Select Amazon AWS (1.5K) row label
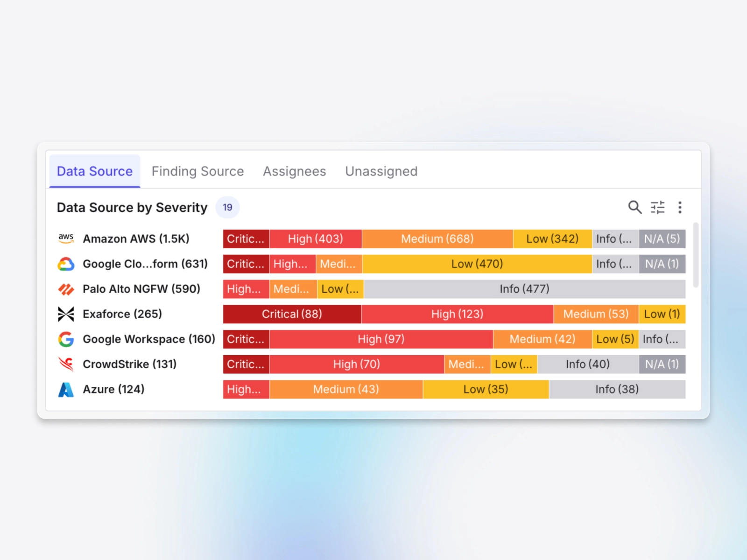The height and width of the screenshot is (560, 747). (x=136, y=238)
